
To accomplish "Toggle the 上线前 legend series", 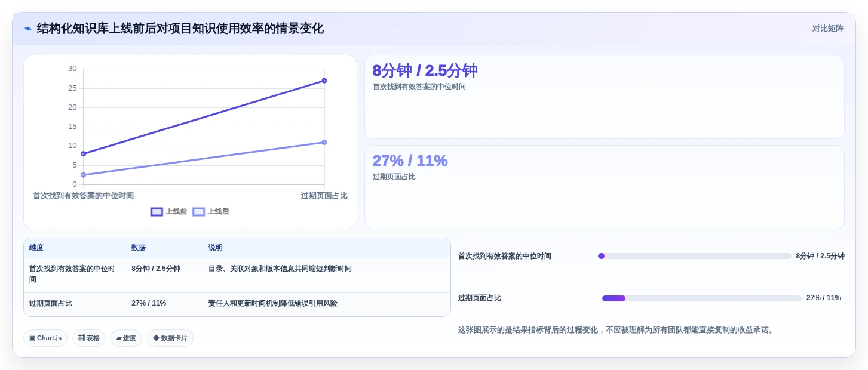I will [x=169, y=211].
